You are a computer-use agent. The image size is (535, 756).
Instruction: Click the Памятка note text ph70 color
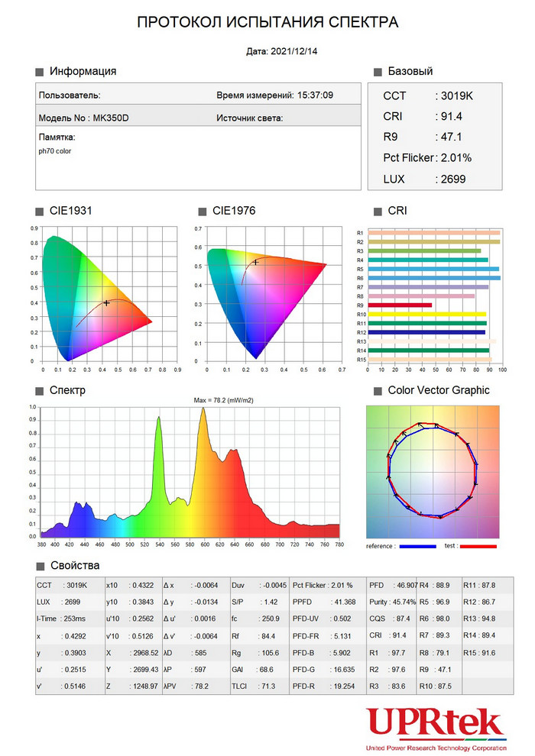coord(54,151)
